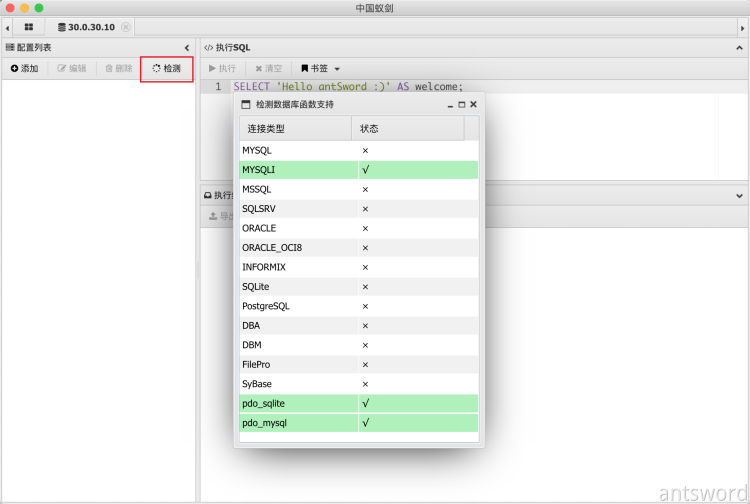Select the pdo_sqlite row

point(358,403)
